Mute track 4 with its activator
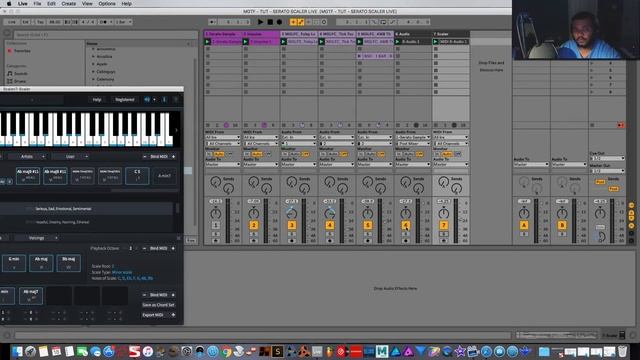The height and width of the screenshot is (360, 640). point(329,225)
